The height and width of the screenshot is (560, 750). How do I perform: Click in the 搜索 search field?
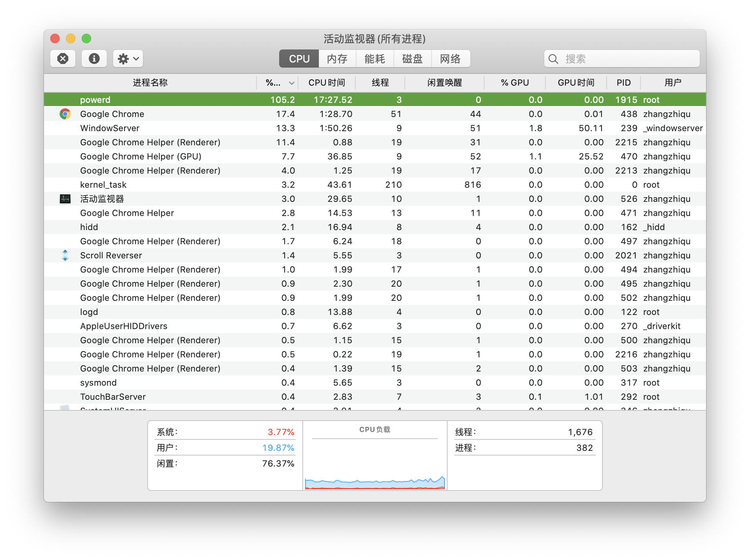pos(628,59)
